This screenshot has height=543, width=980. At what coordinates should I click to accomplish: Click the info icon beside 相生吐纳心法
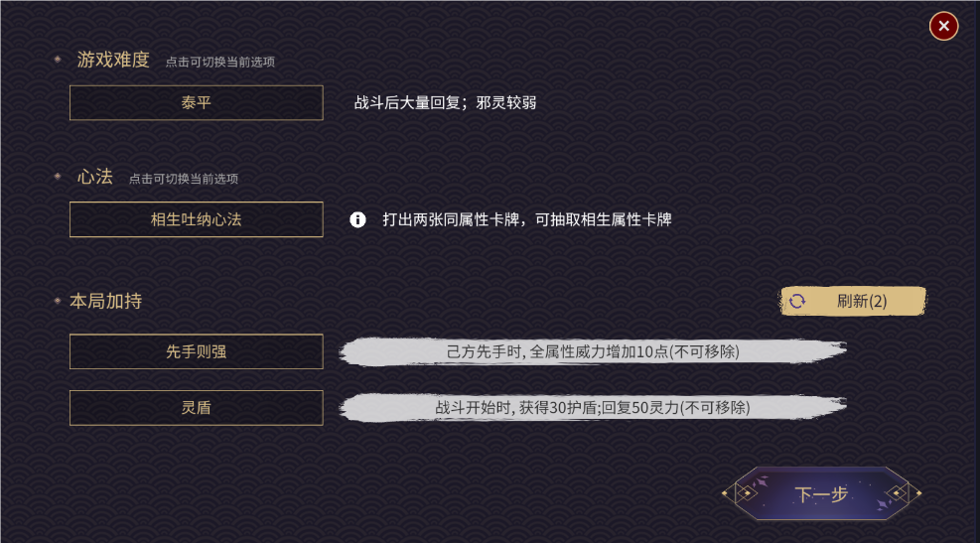(x=358, y=219)
